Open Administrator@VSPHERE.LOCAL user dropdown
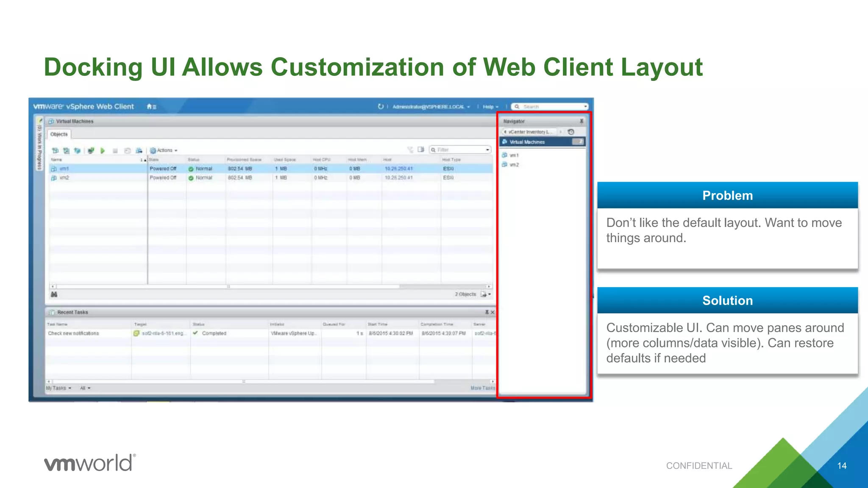This screenshot has width=868, height=488. 431,107
